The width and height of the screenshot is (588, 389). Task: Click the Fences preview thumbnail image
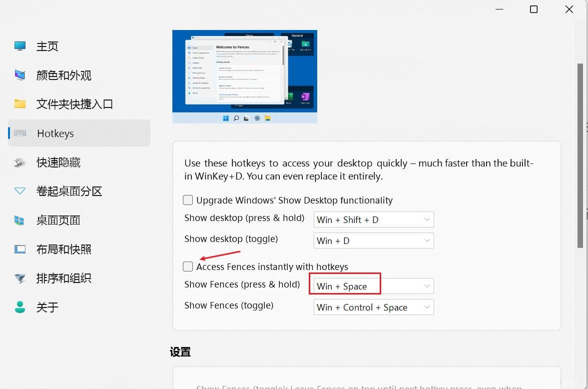(245, 76)
